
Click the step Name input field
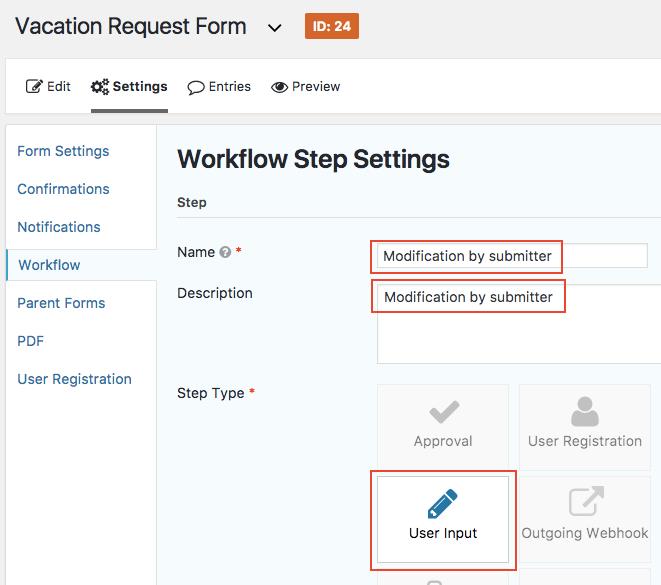[512, 256]
